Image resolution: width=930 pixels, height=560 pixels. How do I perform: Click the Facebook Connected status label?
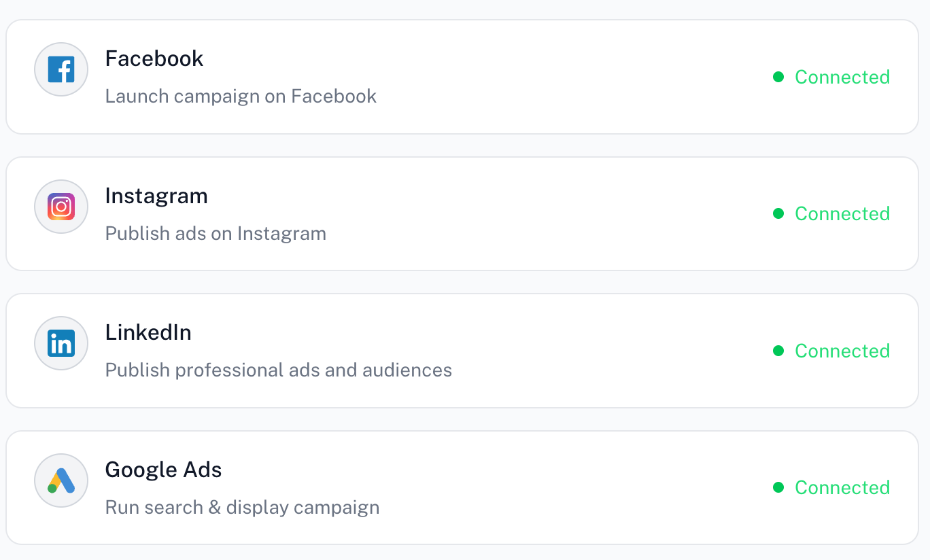tap(842, 77)
